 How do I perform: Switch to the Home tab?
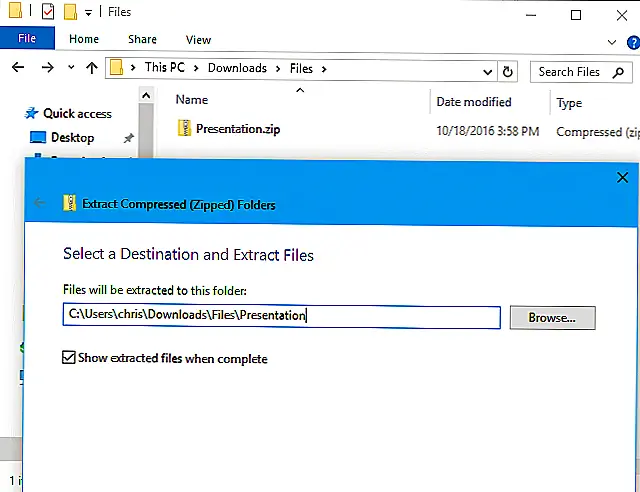tap(84, 39)
